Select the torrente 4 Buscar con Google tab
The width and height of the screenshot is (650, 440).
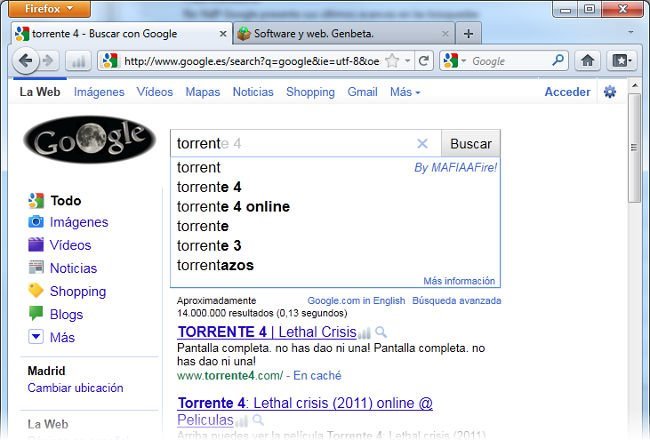(x=122, y=33)
